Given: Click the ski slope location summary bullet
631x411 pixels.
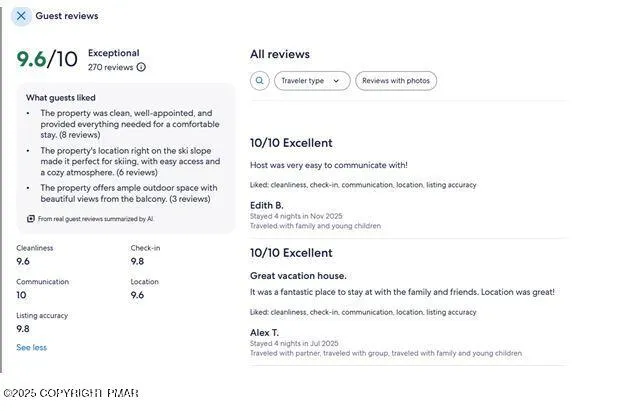Looking at the screenshot, I should click(x=128, y=161).
